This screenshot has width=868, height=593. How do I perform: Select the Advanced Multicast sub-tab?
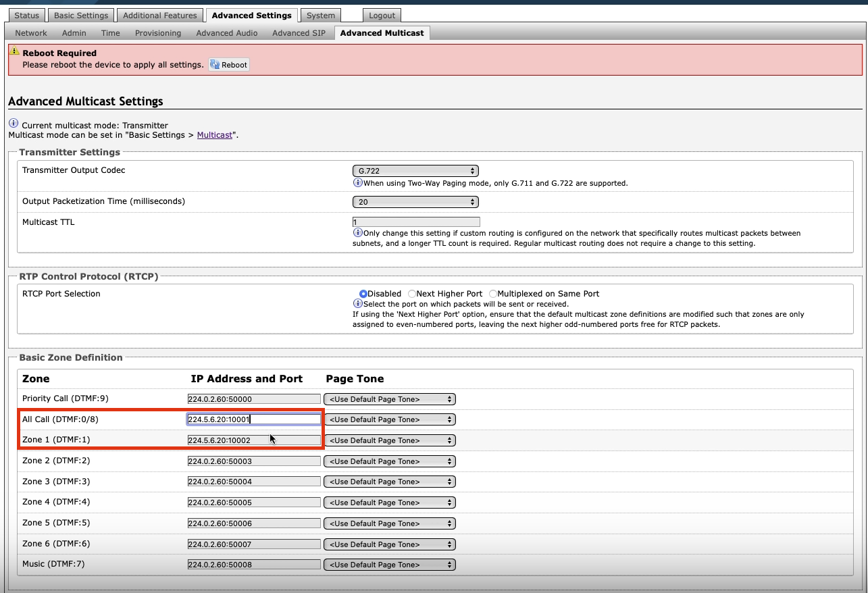coord(382,33)
